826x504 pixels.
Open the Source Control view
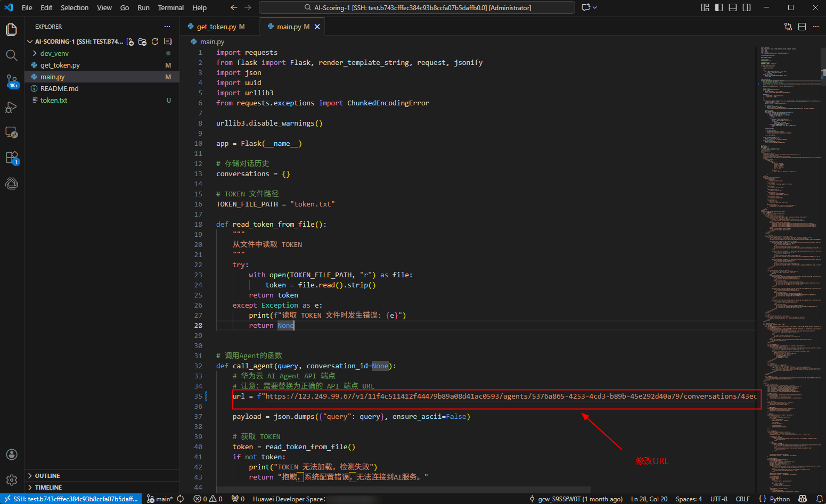point(12,81)
